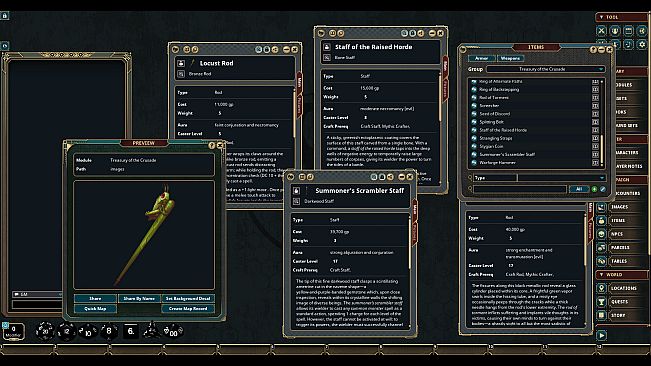
Task: Roll the d10 die
Action: click(x=88, y=332)
